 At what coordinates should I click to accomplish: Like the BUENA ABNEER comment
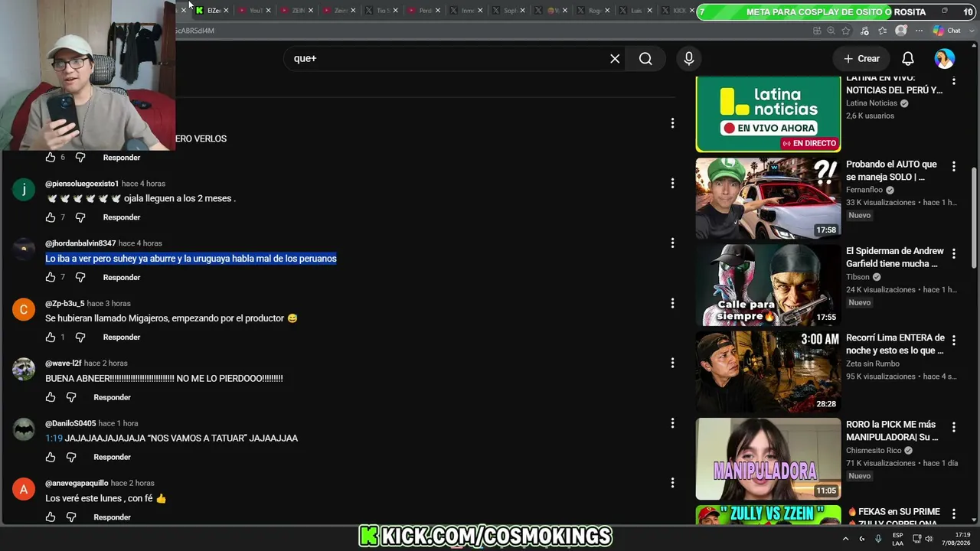pyautogui.click(x=51, y=397)
